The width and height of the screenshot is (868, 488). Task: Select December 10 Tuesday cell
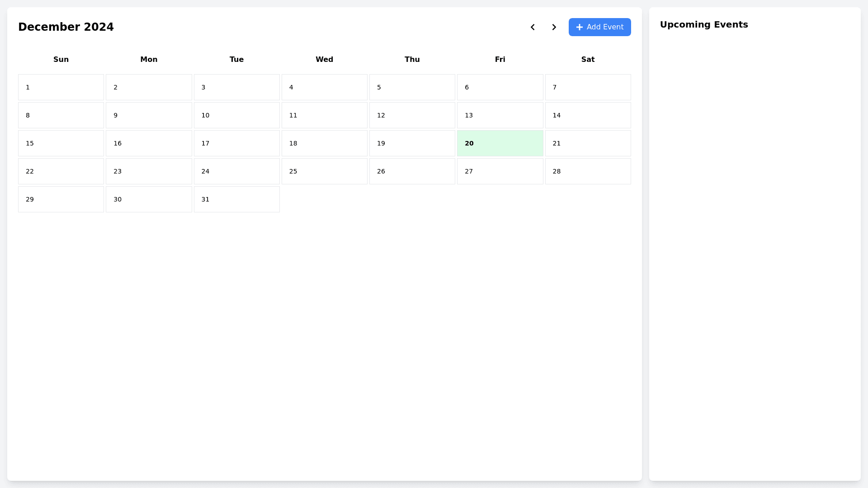236,115
